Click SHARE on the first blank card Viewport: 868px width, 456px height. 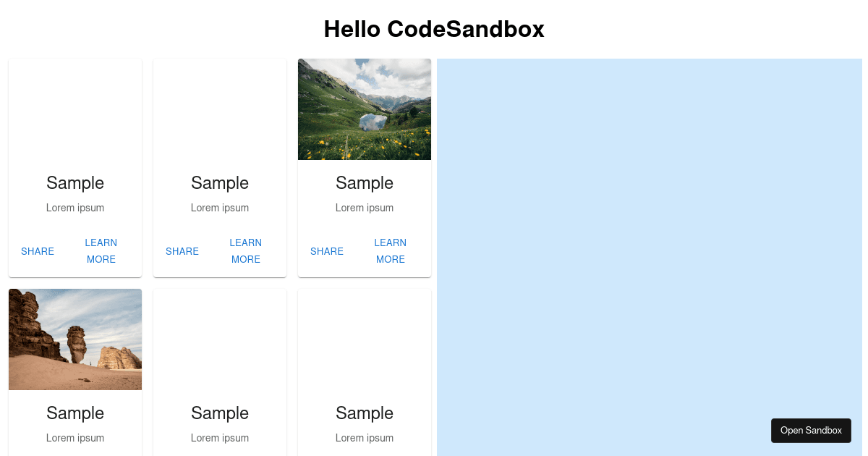coord(38,251)
